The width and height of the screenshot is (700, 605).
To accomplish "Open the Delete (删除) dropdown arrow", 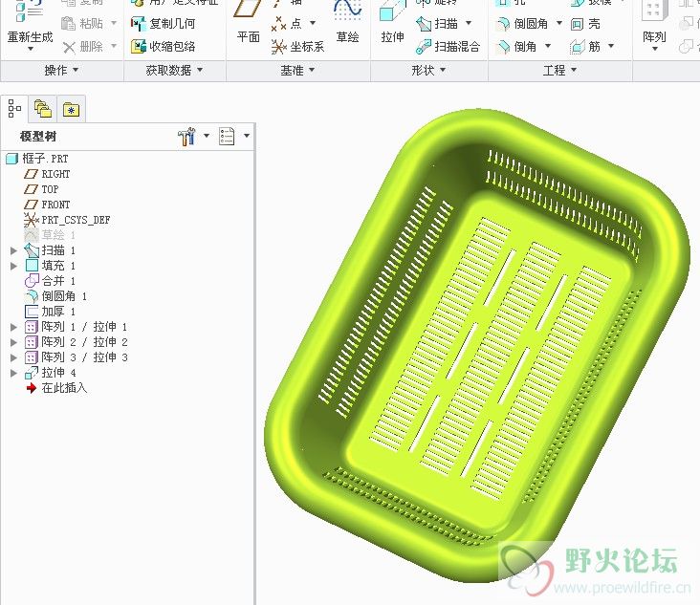I will (114, 46).
